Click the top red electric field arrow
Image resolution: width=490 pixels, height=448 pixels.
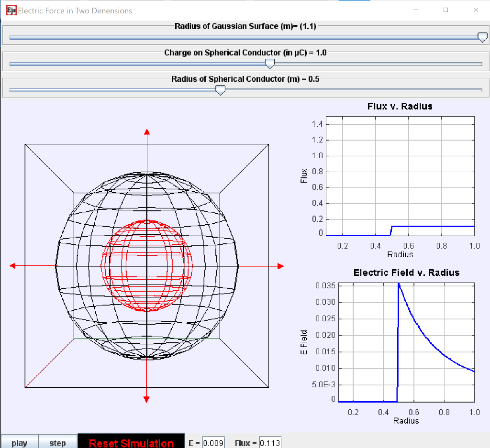[146, 131]
